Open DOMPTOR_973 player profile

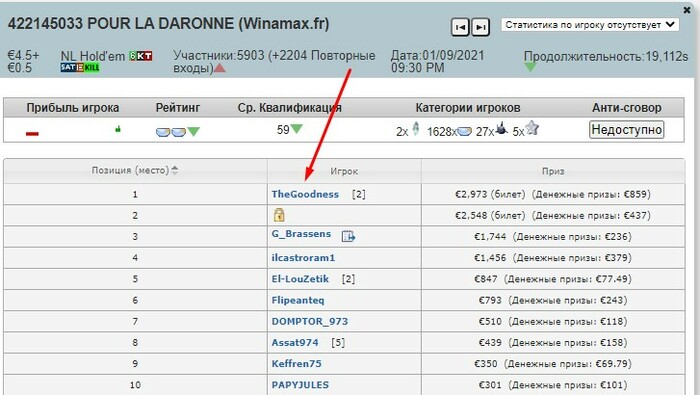pos(310,321)
